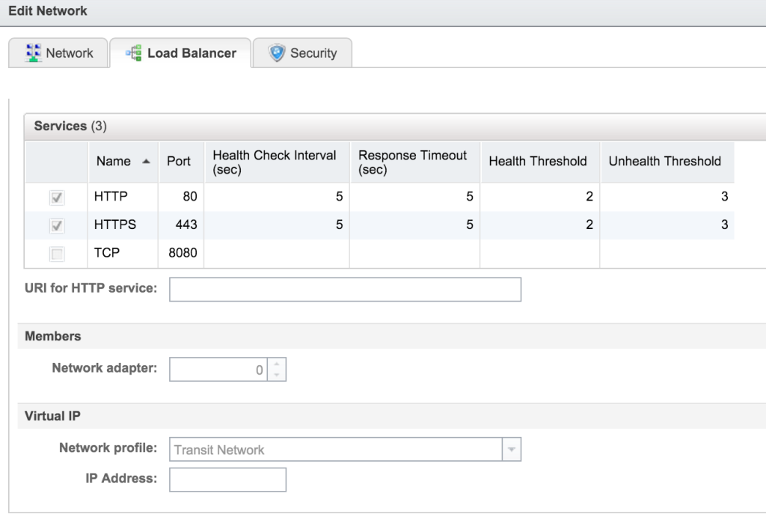
Task: Switch to the Security tab
Action: pyautogui.click(x=302, y=53)
